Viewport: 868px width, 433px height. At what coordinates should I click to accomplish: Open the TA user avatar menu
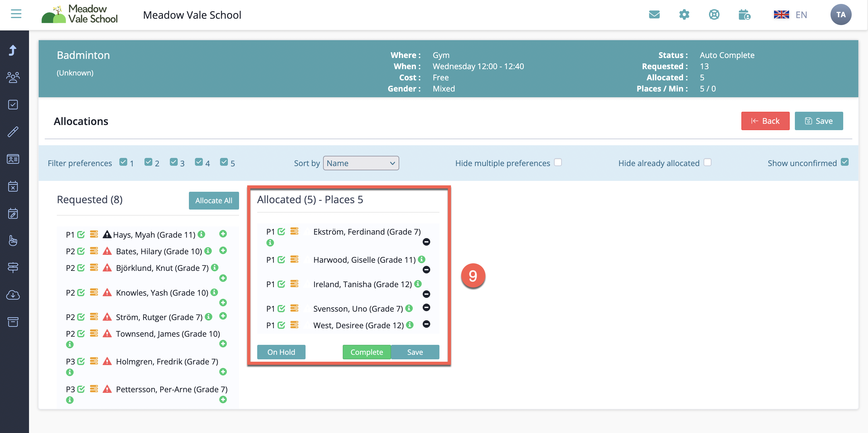coord(841,14)
